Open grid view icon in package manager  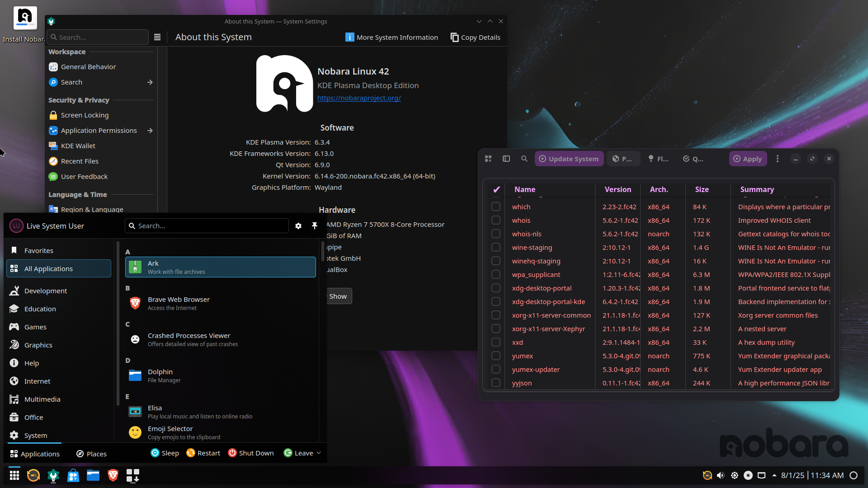(488, 159)
